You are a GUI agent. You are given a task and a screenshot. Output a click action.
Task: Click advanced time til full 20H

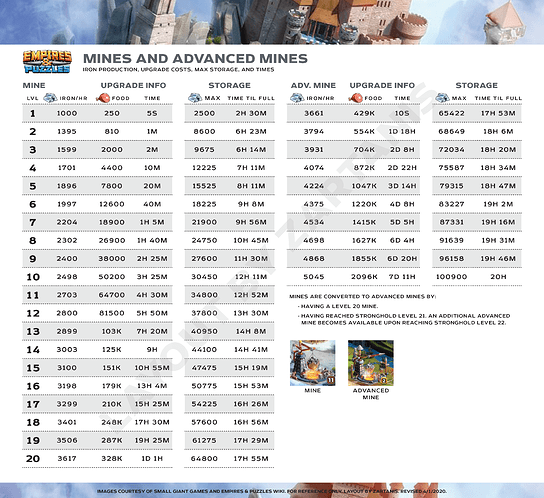click(x=498, y=277)
